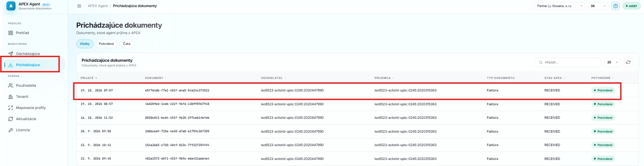
Task: Click the search magnifier icon
Action: click(541, 62)
